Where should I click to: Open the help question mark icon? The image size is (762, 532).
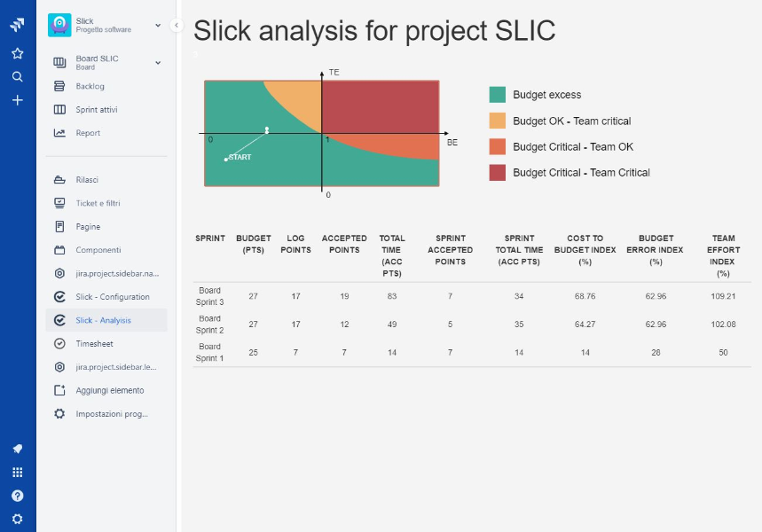click(17, 496)
